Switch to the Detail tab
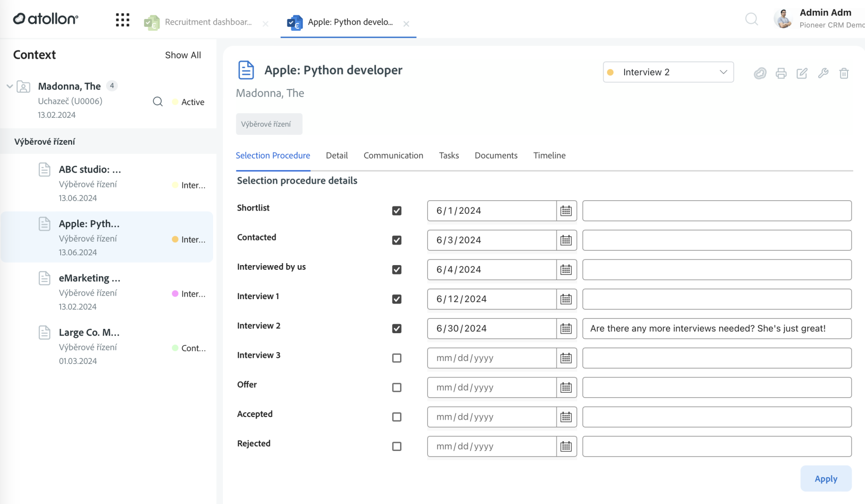This screenshot has height=504, width=865. (337, 155)
